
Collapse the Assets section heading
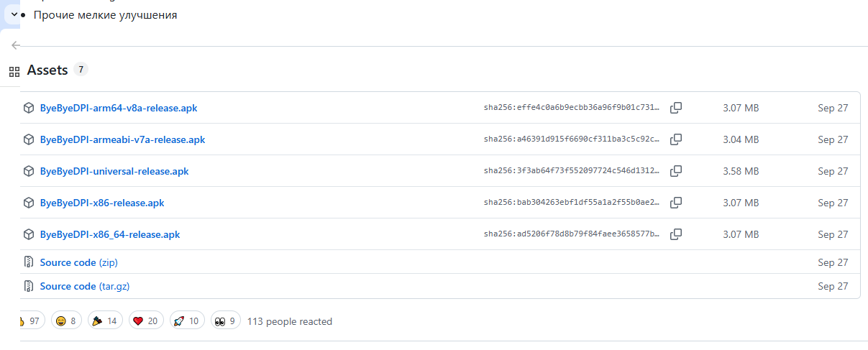click(x=47, y=70)
